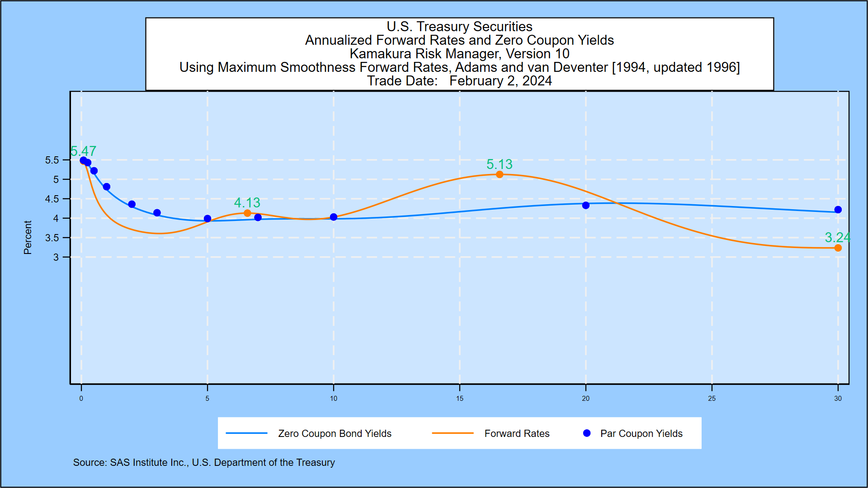Click the 20-year par coupon yield dot
The height and width of the screenshot is (488, 868).
click(x=586, y=206)
